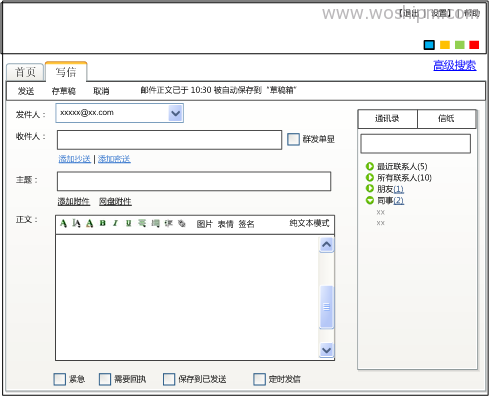Image resolution: width=489 pixels, height=396 pixels.
Task: Collapse the 同事(2) contact group
Action: (370, 200)
